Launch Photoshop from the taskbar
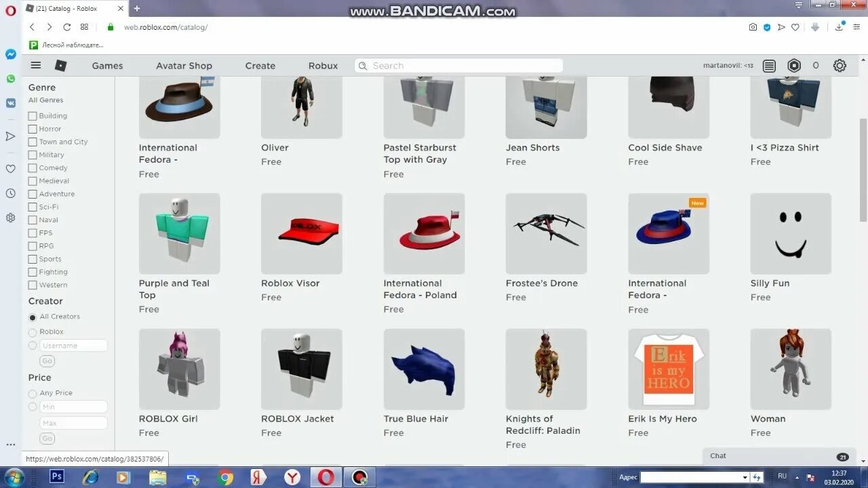Viewport: 868px width, 488px height. [57, 477]
